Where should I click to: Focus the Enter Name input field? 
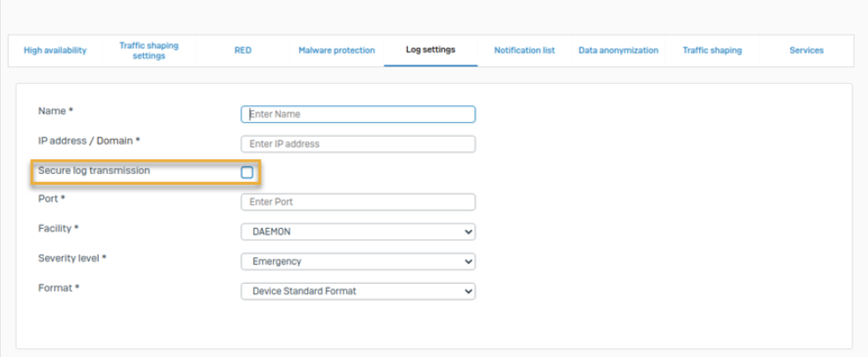point(358,114)
